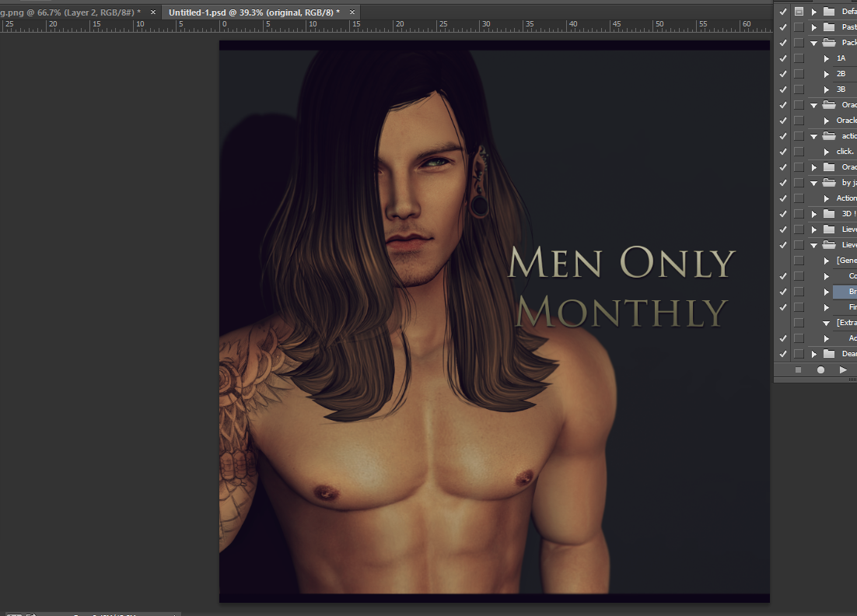Select the [Gene action row
Screen dimensions: 857x616
(846, 261)
